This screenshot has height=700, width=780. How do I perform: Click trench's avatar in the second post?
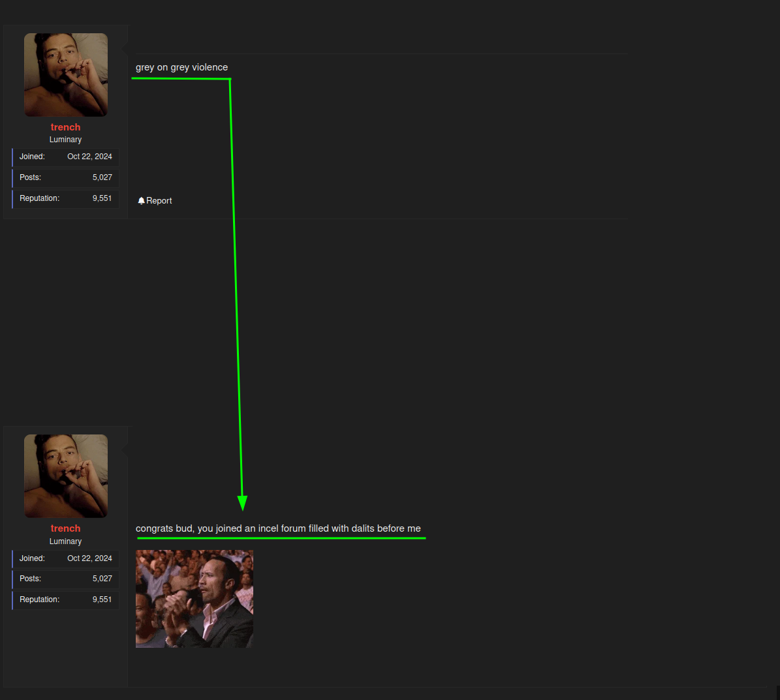(x=66, y=476)
